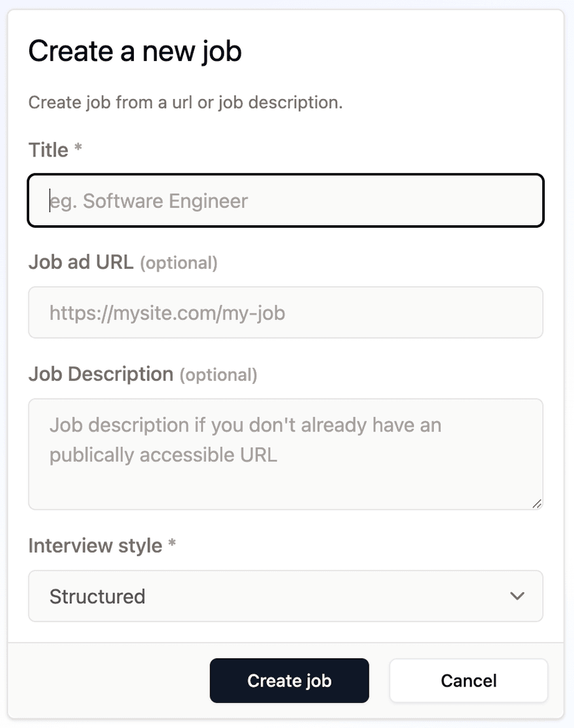This screenshot has height=728, width=574.
Task: Click the Job Description optional label
Action: point(218,374)
